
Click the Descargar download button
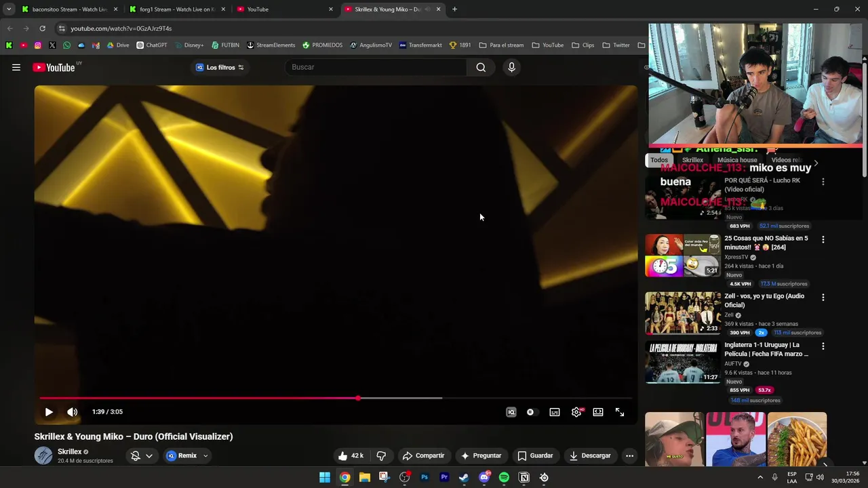pyautogui.click(x=590, y=455)
